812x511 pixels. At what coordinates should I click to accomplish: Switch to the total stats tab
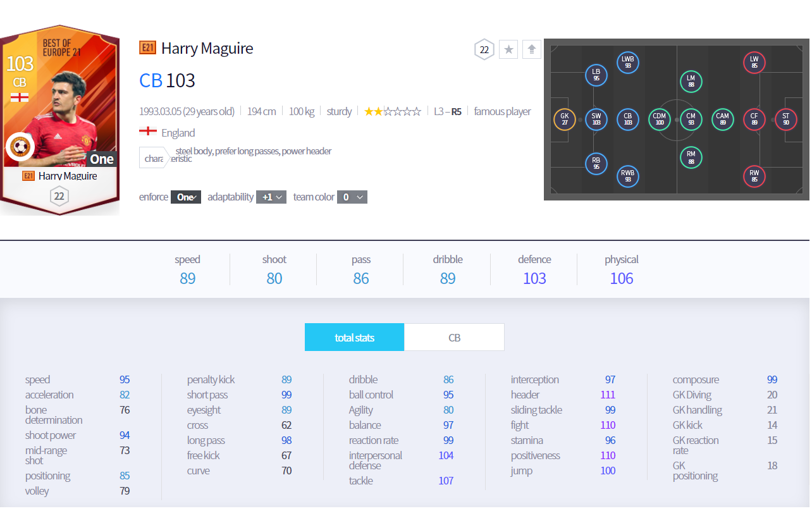(354, 338)
